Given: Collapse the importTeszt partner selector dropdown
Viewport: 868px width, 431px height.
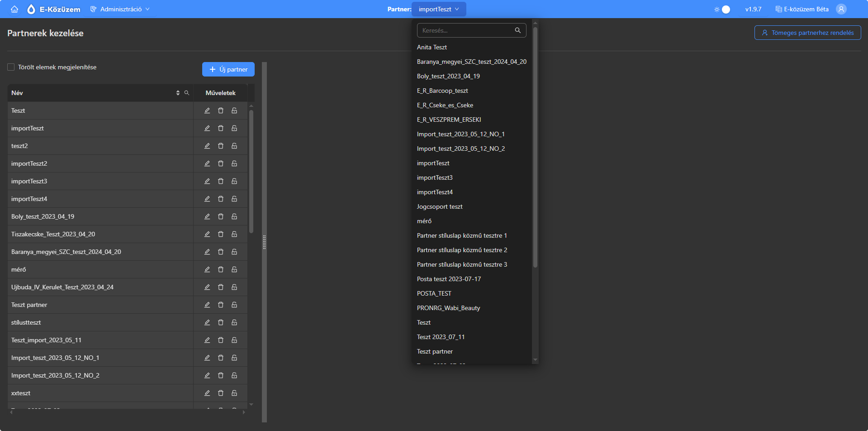Looking at the screenshot, I should tap(438, 9).
